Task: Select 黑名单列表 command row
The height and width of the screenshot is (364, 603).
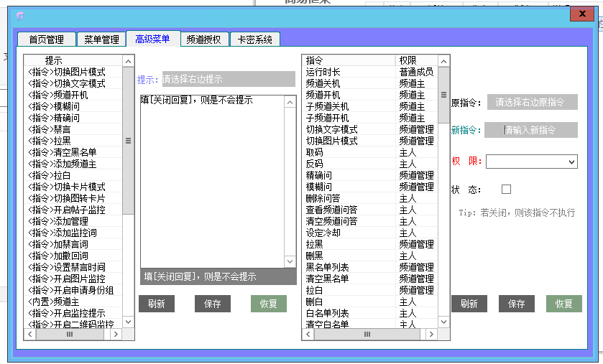Action: click(x=370, y=267)
